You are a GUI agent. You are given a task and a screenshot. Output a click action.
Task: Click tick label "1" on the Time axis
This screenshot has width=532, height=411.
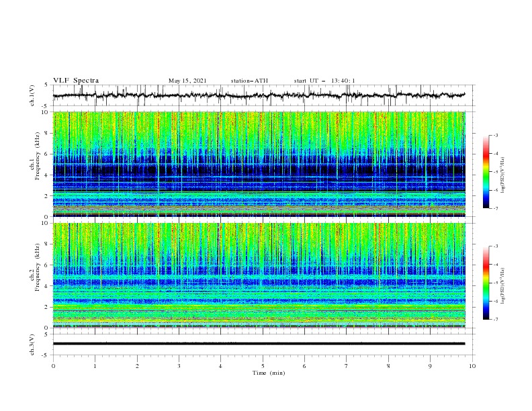coord(95,366)
